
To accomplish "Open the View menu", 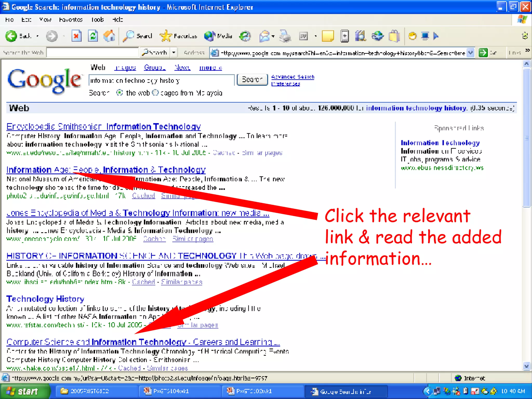I will coord(45,19).
